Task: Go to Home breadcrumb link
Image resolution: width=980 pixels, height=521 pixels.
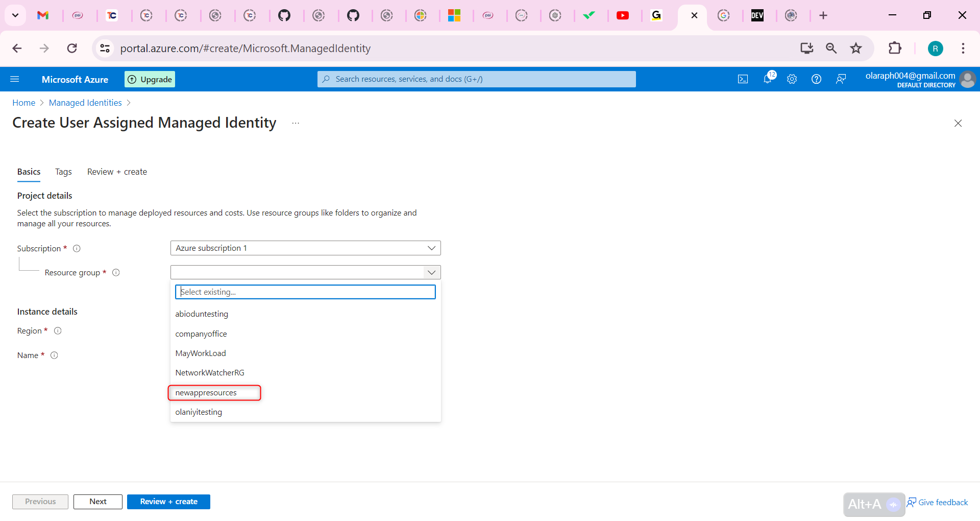Action: point(23,103)
